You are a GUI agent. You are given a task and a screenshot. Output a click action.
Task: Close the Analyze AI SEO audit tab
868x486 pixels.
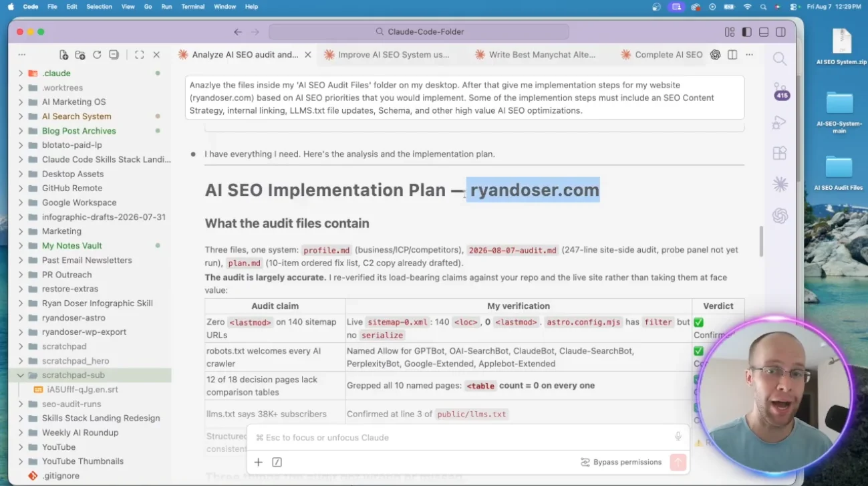(307, 55)
